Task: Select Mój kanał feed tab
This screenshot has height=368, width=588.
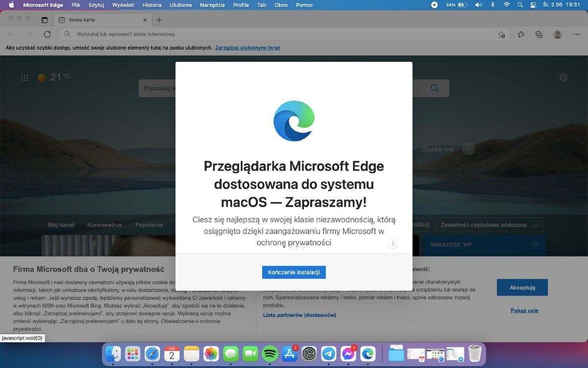Action: (61, 225)
